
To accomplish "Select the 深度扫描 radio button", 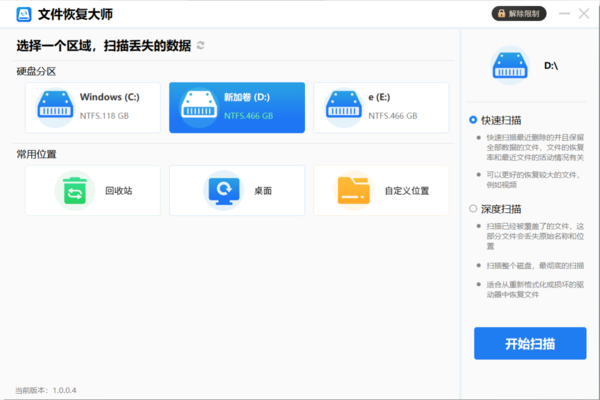I will coord(473,209).
